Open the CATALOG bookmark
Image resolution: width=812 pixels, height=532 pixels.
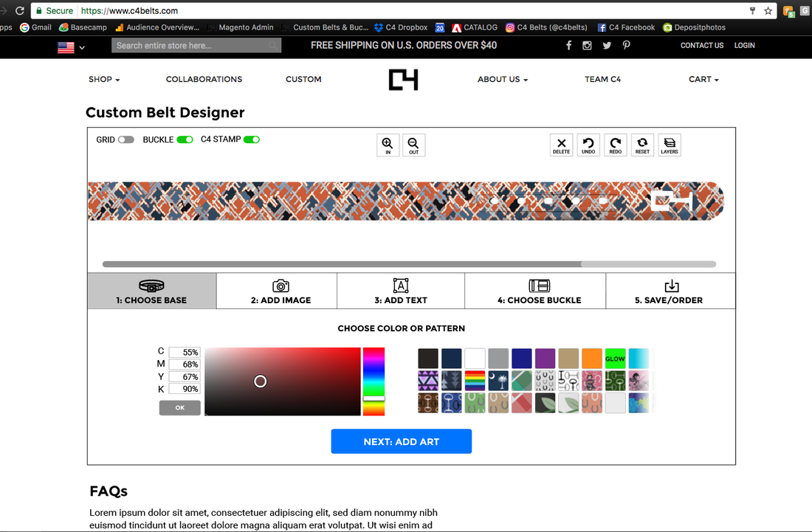tap(475, 27)
